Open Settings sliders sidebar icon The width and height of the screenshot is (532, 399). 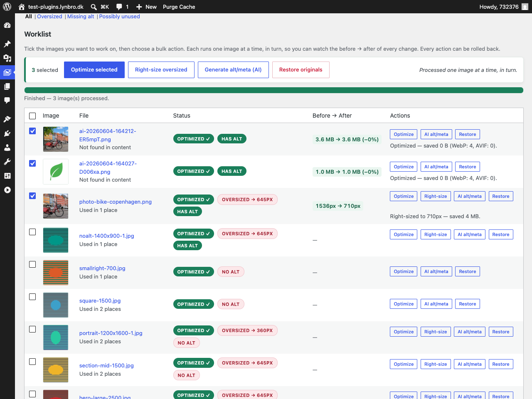click(7, 176)
